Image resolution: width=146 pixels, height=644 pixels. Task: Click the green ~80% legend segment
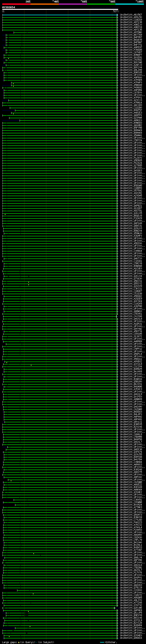(x=101, y=4)
